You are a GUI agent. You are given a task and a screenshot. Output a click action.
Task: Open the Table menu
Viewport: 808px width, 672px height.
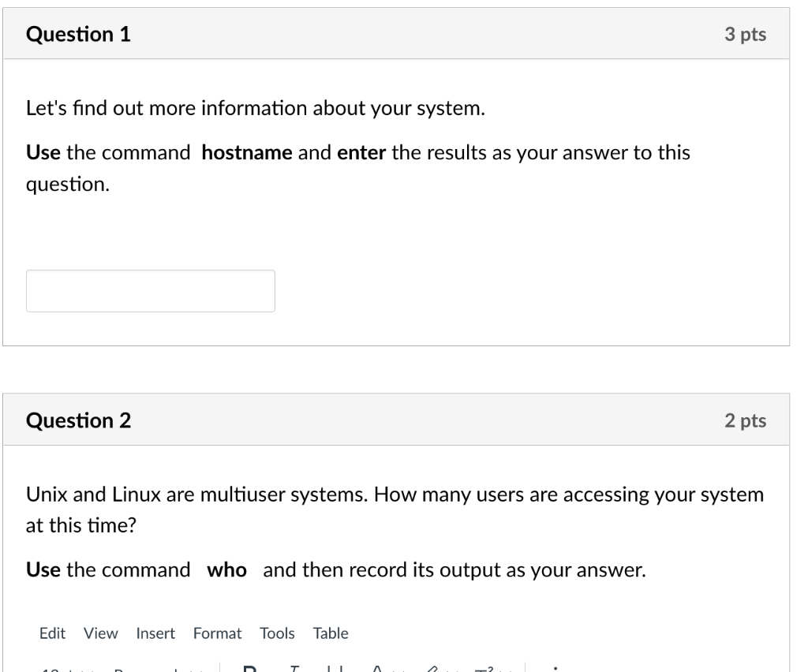[x=331, y=633]
